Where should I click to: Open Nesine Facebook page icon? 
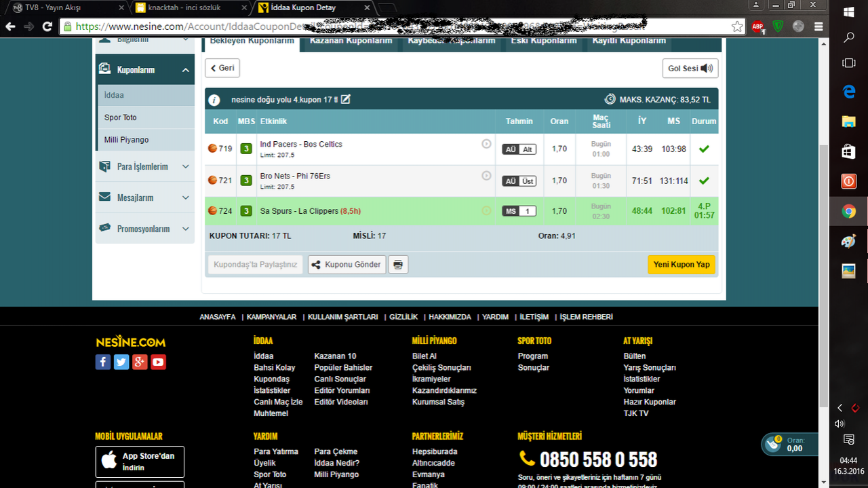coord(103,362)
